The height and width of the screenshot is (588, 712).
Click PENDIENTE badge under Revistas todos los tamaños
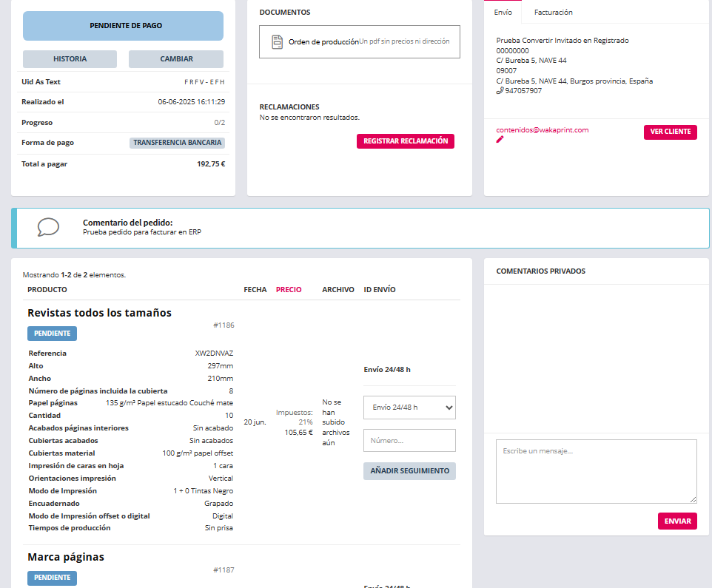[x=52, y=334]
